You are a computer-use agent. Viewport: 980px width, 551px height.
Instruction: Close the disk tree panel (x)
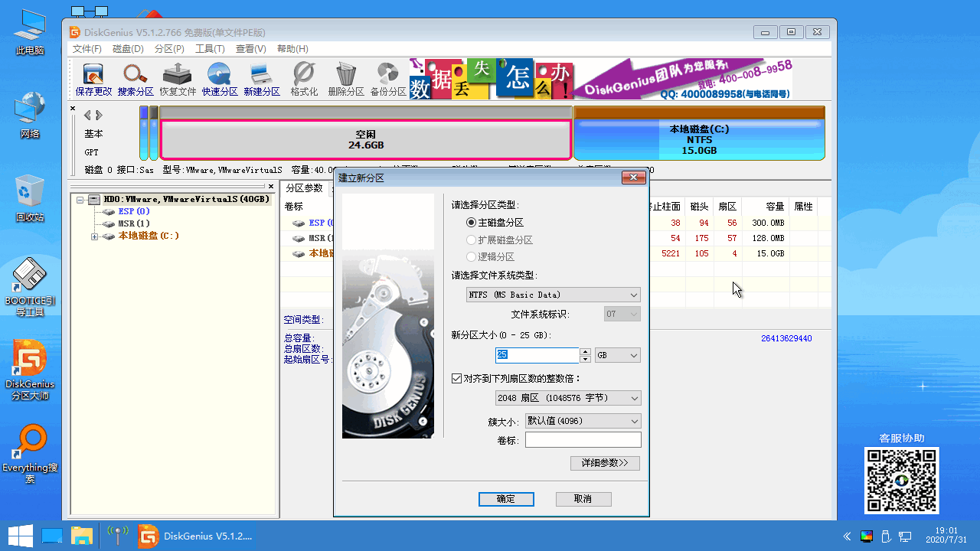(x=270, y=186)
